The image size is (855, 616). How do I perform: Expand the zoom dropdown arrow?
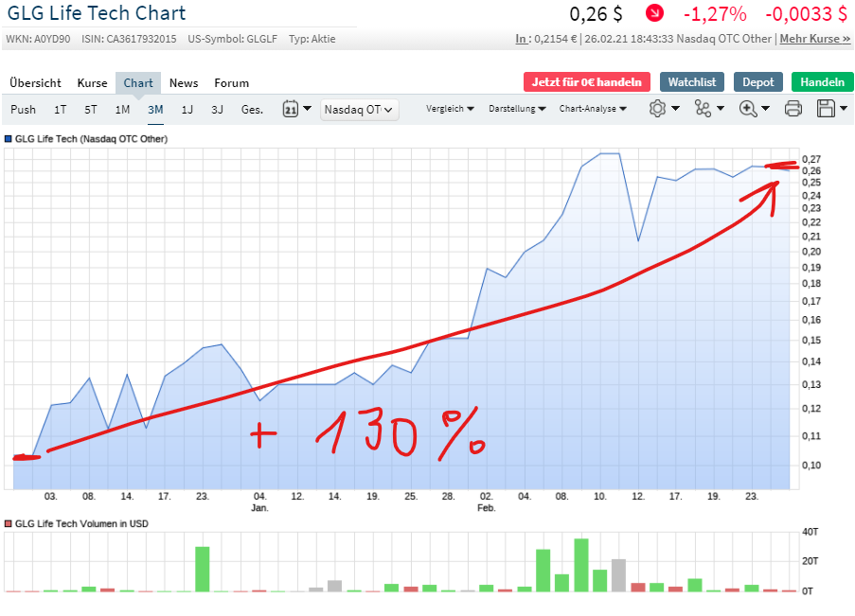765,109
